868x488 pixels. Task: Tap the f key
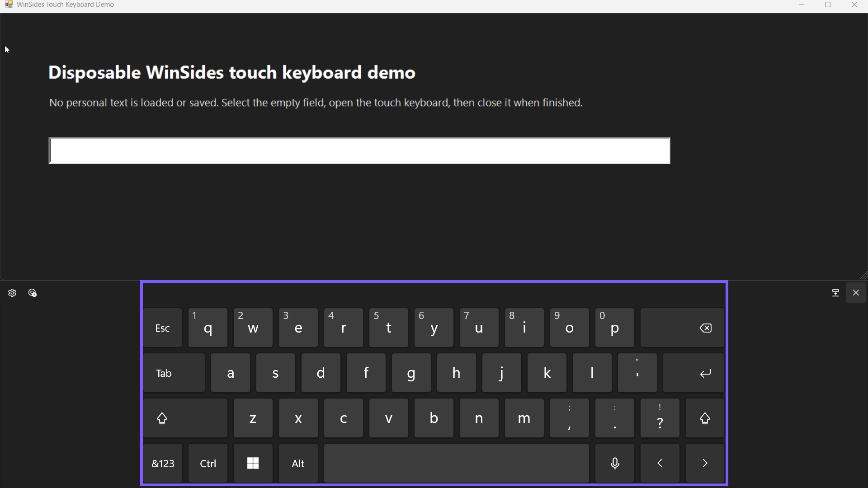point(366,373)
